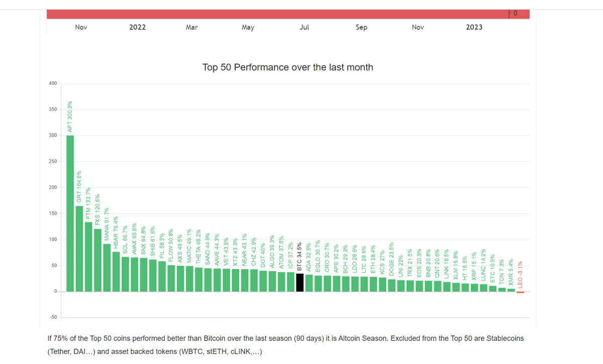Click the TON 7.3% label
The image size is (603, 364).
(501, 273)
